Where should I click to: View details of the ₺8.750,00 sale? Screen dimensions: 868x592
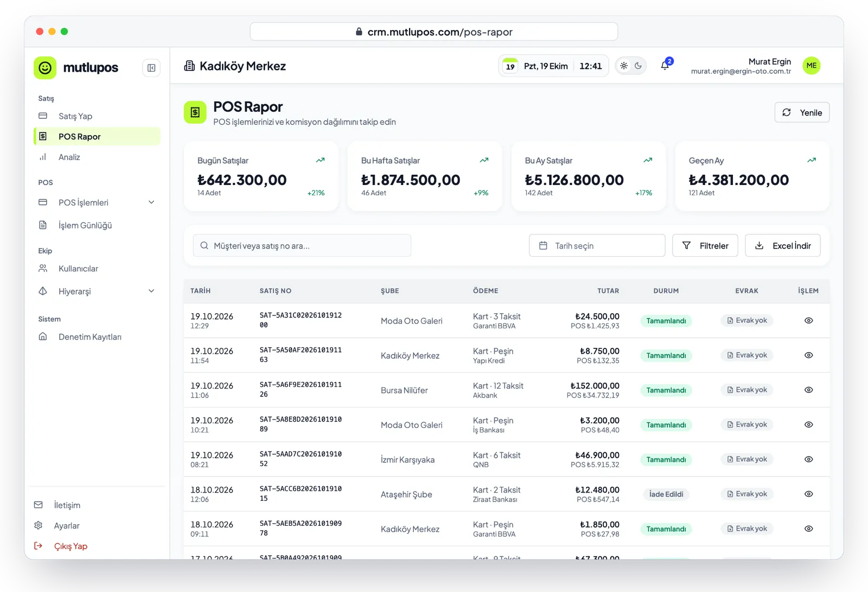click(808, 355)
